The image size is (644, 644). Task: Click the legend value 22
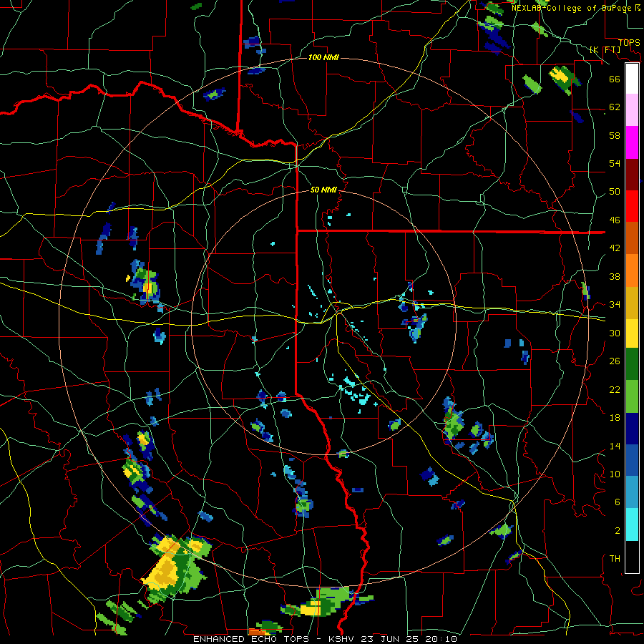[615, 389]
